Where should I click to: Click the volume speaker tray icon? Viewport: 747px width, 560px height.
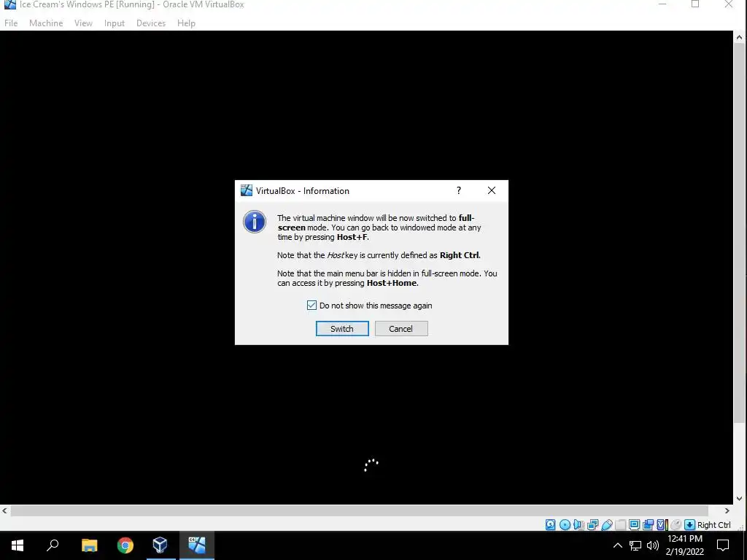pyautogui.click(x=653, y=545)
